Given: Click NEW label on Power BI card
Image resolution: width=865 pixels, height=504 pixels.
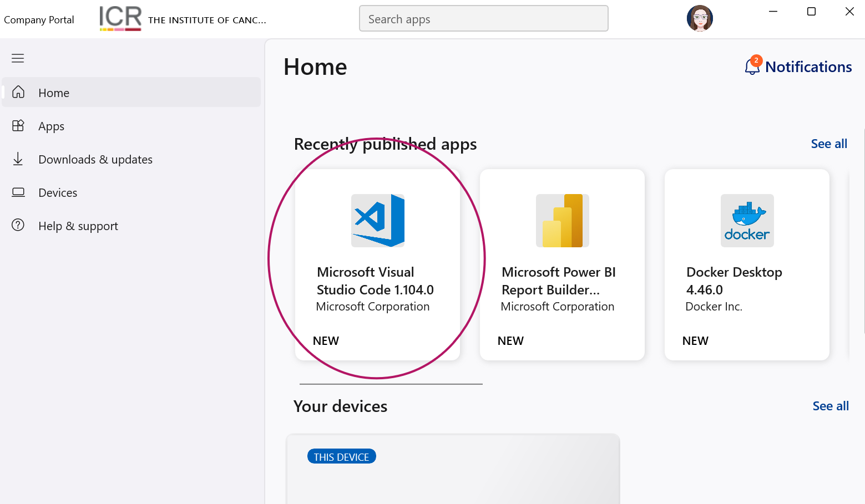Looking at the screenshot, I should 510,341.
